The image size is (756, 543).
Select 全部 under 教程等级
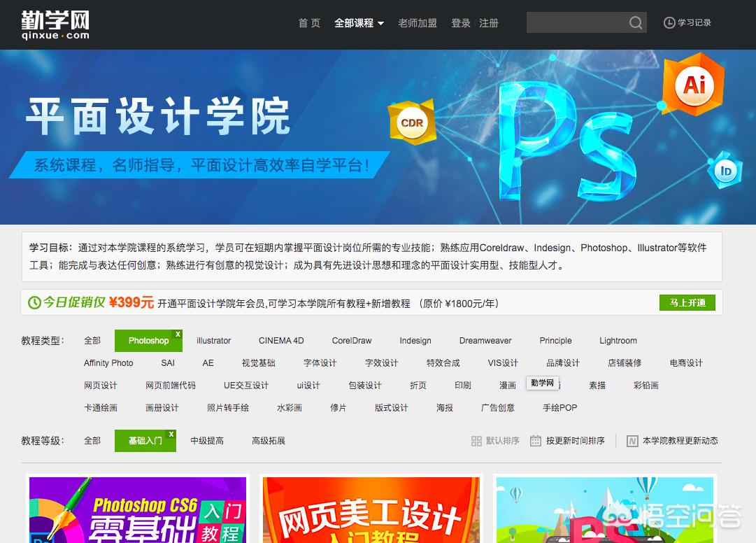[92, 441]
